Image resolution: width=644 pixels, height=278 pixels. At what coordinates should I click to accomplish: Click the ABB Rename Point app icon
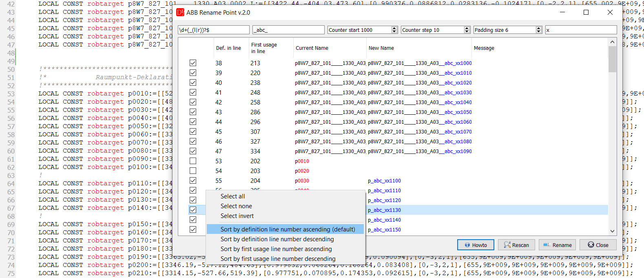pyautogui.click(x=180, y=12)
